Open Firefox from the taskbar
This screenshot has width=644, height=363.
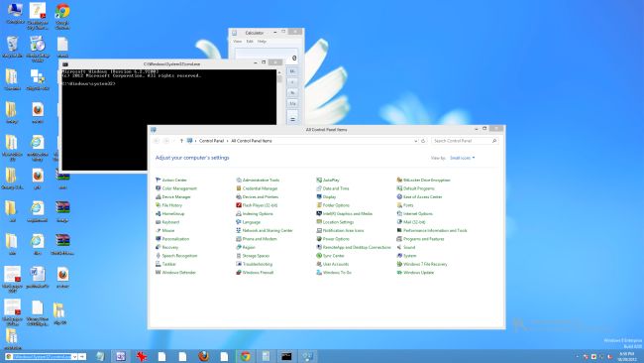204,356
